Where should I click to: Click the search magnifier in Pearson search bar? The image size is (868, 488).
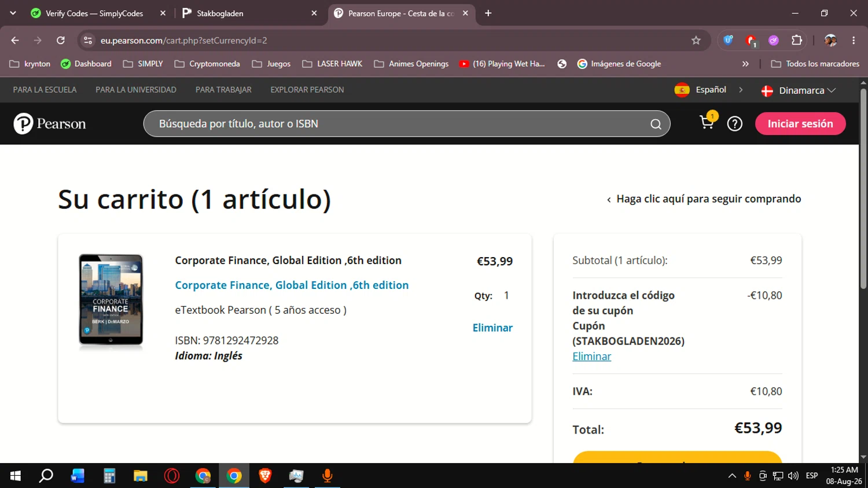[x=656, y=124]
